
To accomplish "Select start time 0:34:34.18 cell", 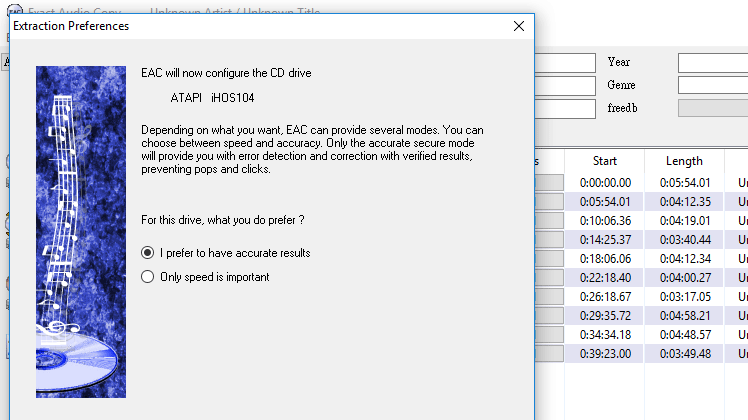I will click(605, 335).
